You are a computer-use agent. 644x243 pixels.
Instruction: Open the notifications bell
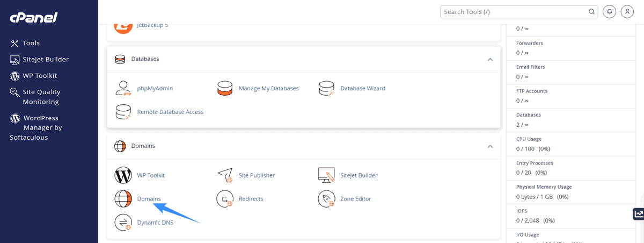click(609, 11)
